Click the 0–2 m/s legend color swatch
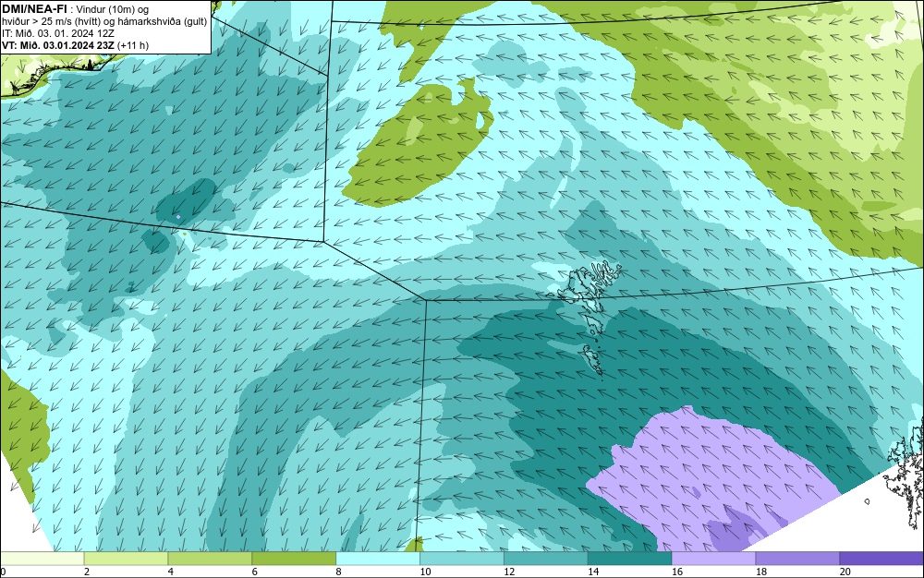Screen dimensions: 924x578 42,559
